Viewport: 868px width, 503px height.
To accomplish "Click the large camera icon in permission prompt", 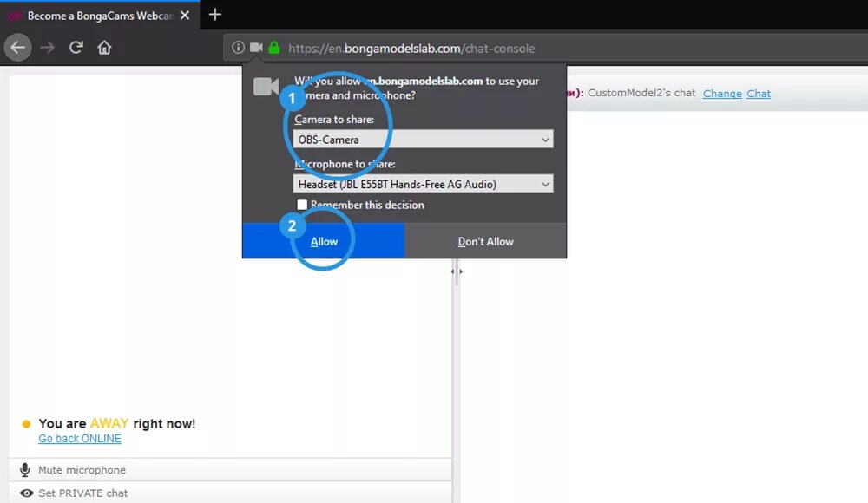I will point(266,87).
